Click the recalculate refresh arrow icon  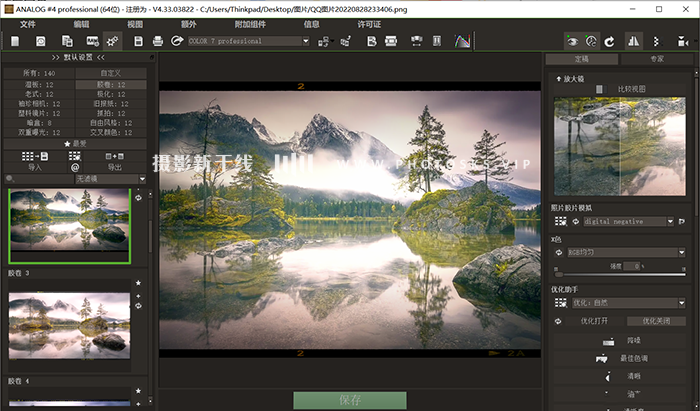[x=609, y=42]
